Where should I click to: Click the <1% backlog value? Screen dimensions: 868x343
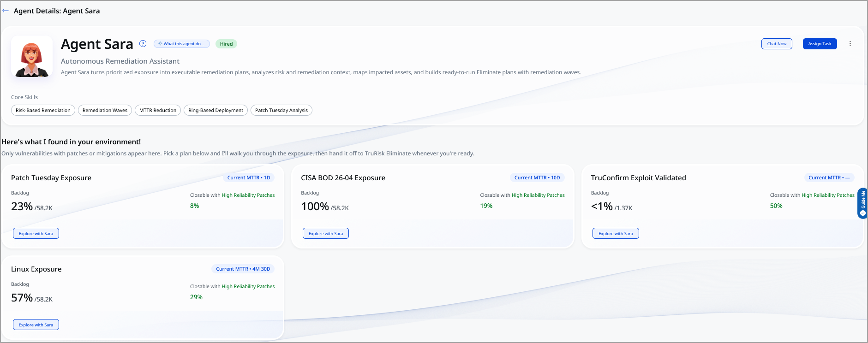[x=602, y=207]
